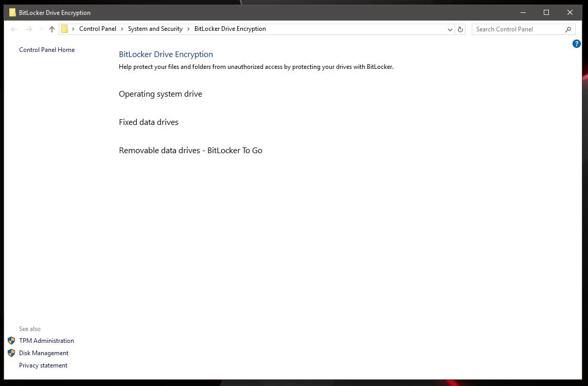Click the forward navigation arrow
588x386 pixels.
point(29,29)
